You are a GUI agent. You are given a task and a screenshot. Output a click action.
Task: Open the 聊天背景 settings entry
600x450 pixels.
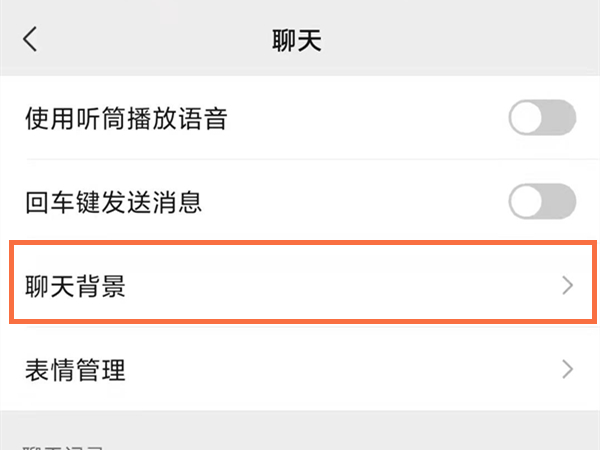click(75, 287)
